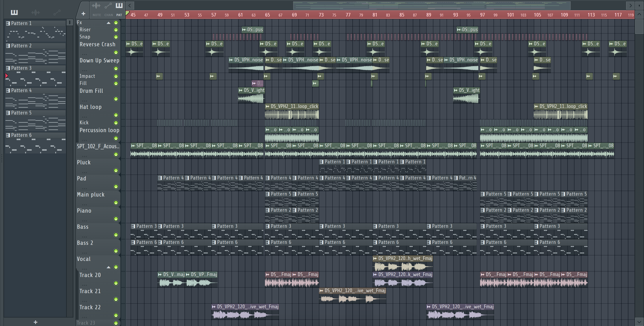Mute the Pluck track
The image size is (644, 326).
click(116, 171)
